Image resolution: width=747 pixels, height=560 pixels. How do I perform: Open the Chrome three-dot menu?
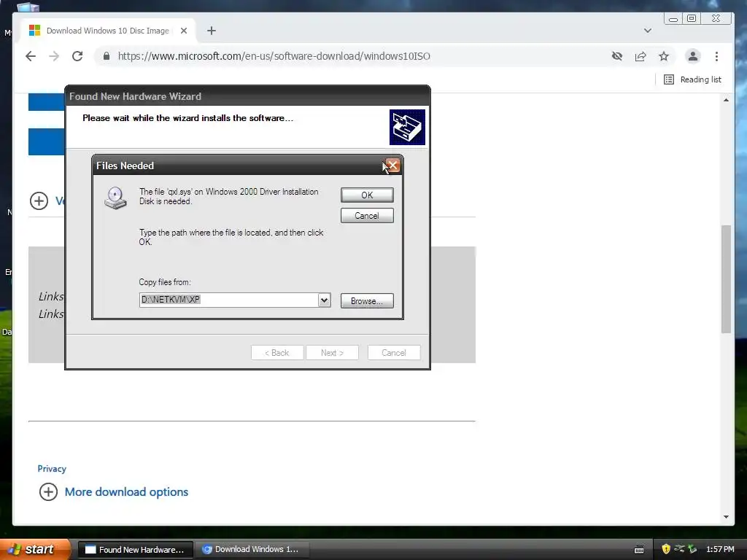tap(716, 56)
